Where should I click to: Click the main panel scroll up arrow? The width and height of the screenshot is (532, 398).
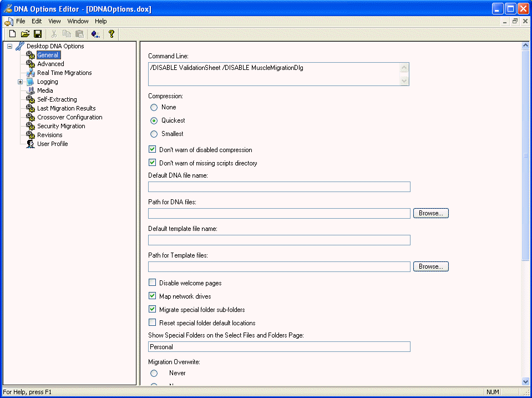click(525, 45)
